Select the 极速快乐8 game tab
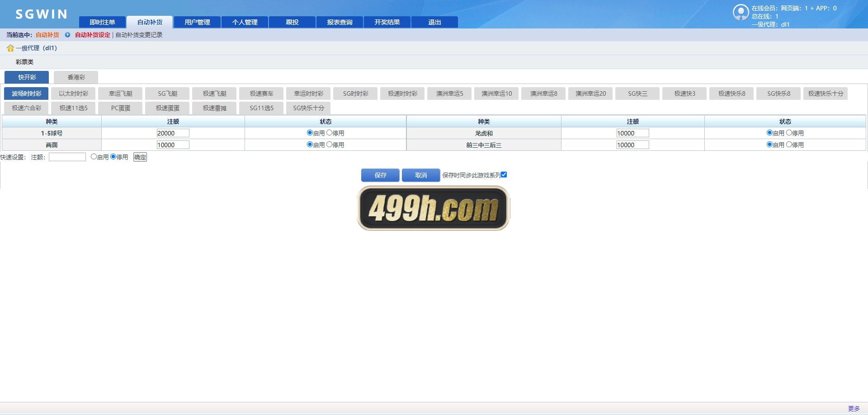The image size is (868, 415). tap(731, 93)
